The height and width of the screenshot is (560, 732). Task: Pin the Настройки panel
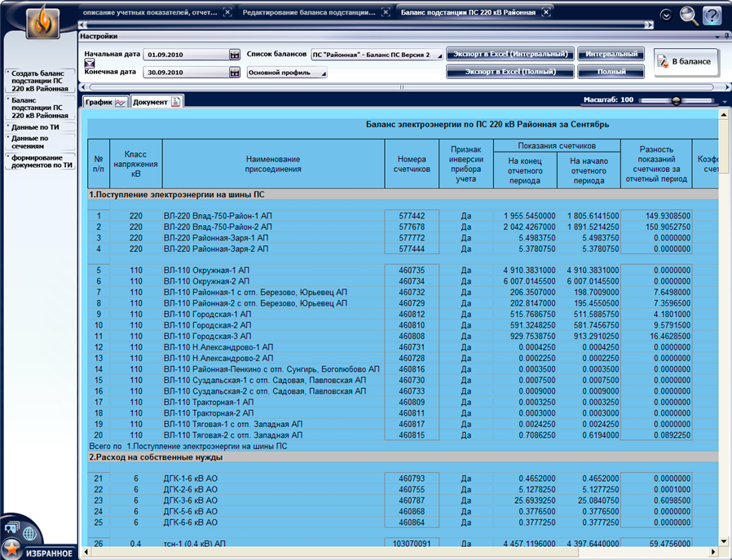(727, 36)
